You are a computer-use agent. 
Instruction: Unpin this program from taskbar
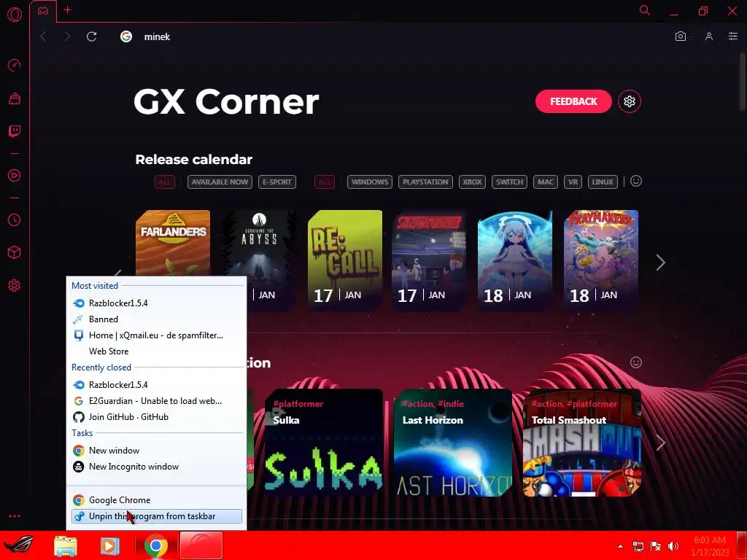tap(156, 516)
